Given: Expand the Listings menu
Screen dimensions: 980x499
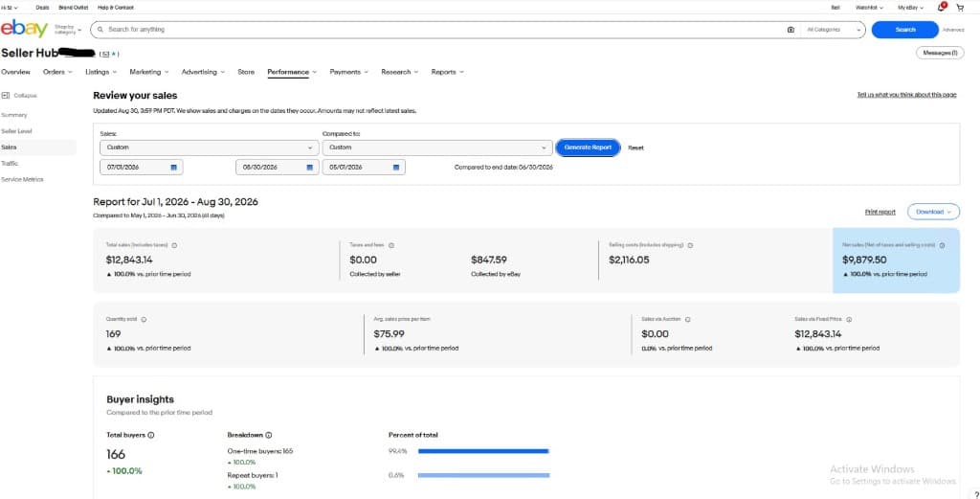Looking at the screenshot, I should tap(100, 72).
